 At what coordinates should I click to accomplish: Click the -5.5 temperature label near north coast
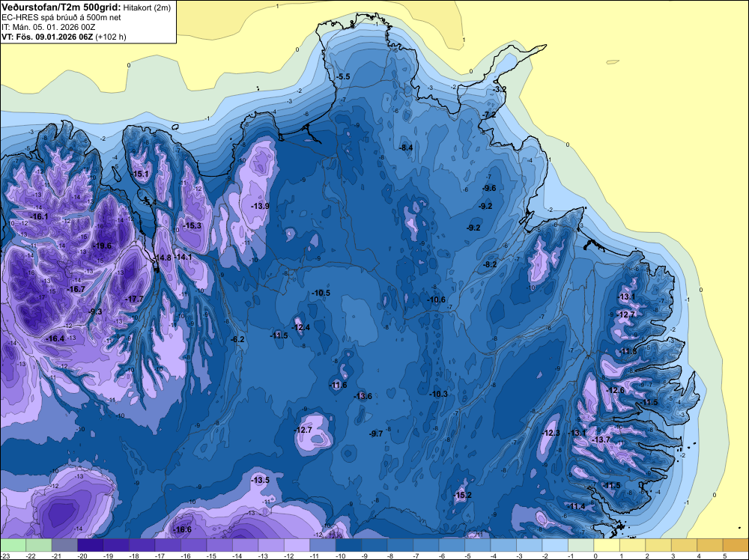point(343,76)
